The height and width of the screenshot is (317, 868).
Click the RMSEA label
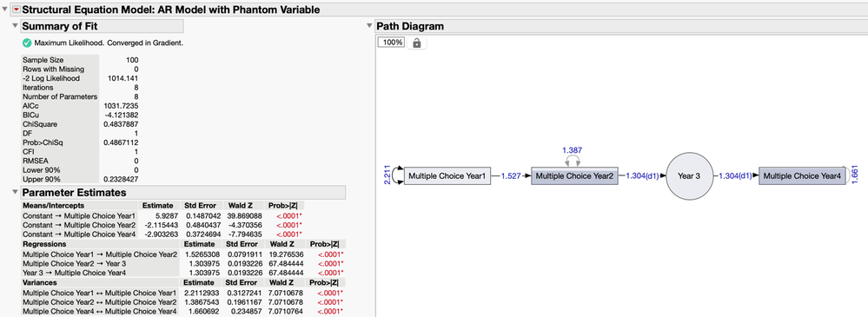click(34, 161)
